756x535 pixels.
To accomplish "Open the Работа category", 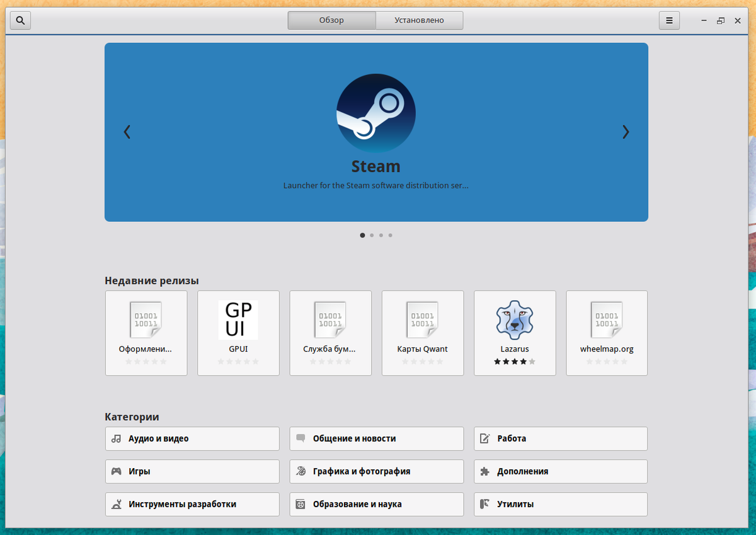I will click(561, 439).
